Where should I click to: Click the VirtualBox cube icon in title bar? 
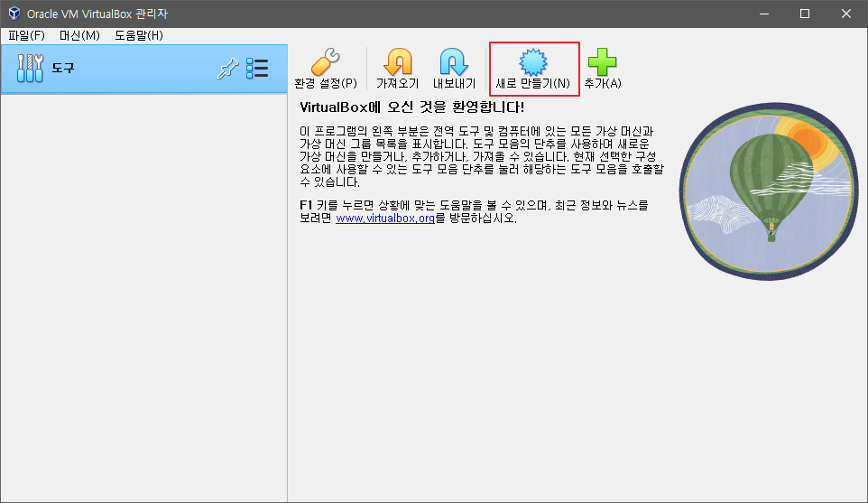14,14
